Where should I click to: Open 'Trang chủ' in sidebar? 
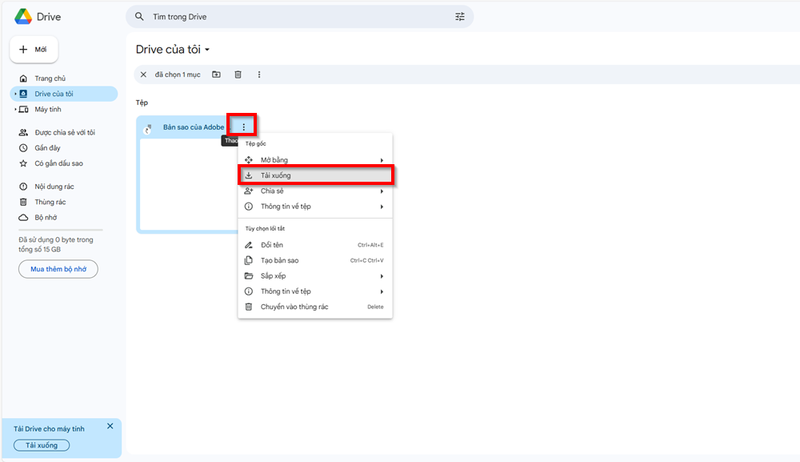50,79
